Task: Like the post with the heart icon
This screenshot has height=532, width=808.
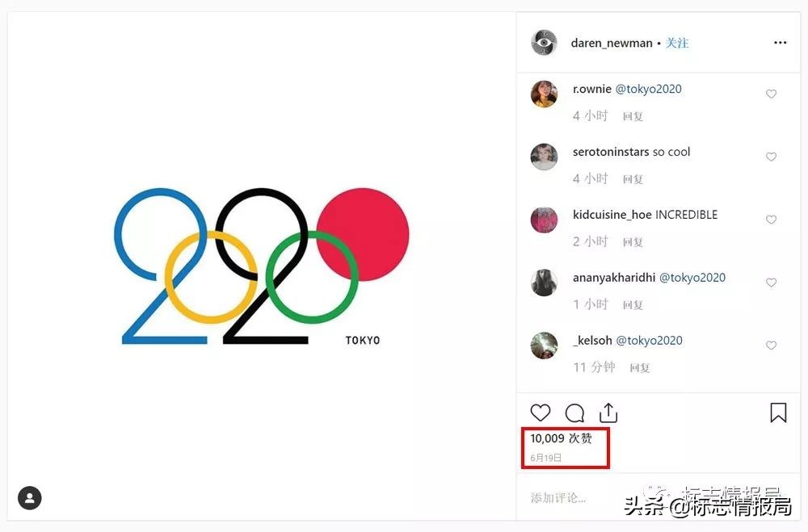Action: 540,413
